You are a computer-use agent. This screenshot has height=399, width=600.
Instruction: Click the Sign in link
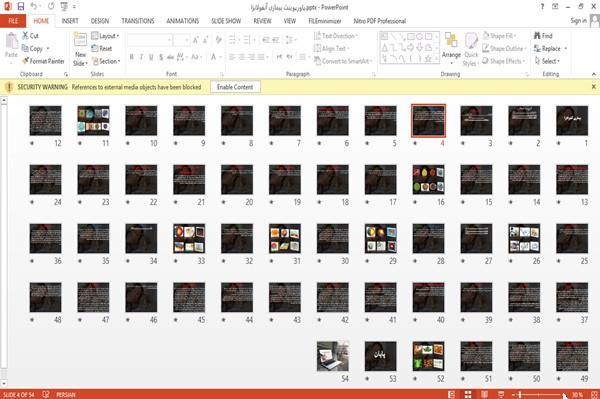(x=578, y=21)
